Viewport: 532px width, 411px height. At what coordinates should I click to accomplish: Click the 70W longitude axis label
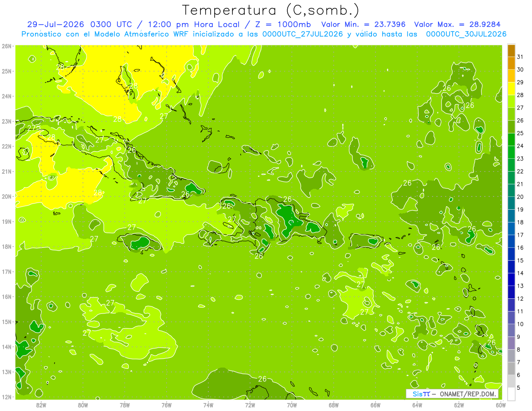292,405
